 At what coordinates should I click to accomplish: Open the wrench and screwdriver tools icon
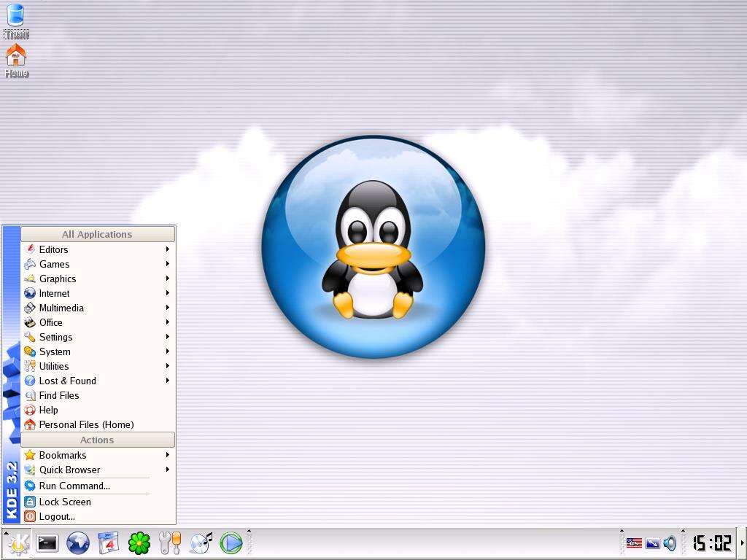coord(169,542)
